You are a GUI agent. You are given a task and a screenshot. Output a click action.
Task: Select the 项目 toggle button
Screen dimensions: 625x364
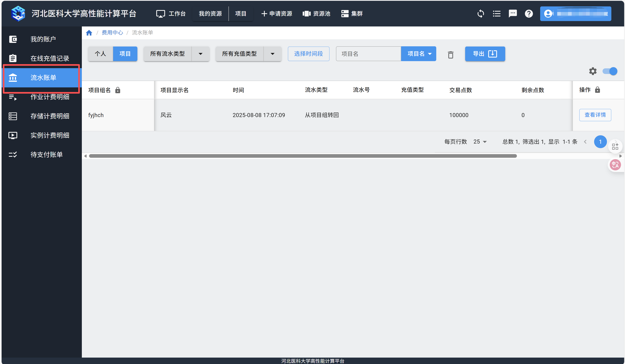point(125,54)
